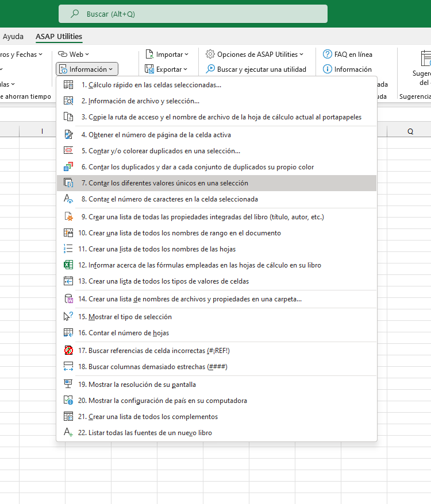Switch to the Ayuda tab
The width and height of the screenshot is (431, 504).
tap(13, 36)
